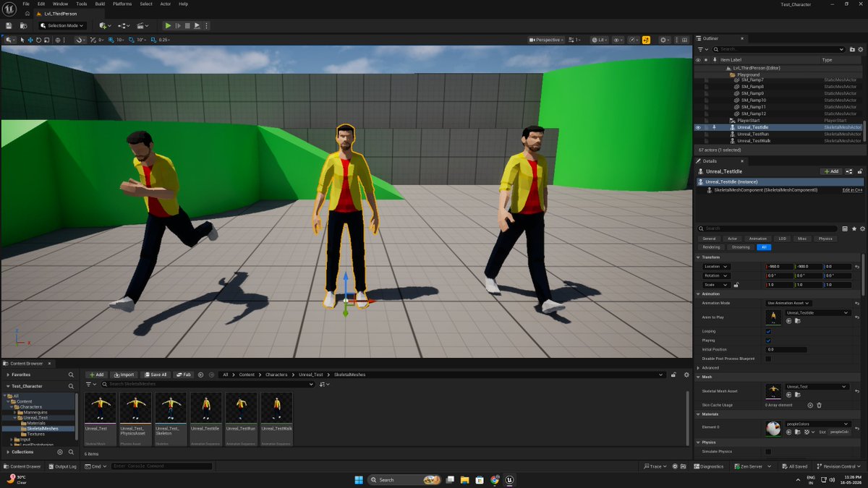868x488 pixels.
Task: Add a new collection with the plus icon
Action: [x=61, y=452]
